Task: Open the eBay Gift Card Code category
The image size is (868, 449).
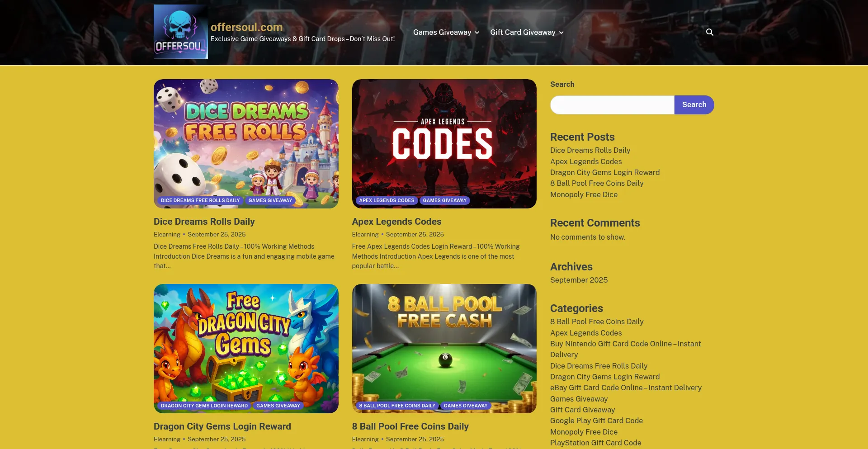Action: pyautogui.click(x=626, y=388)
